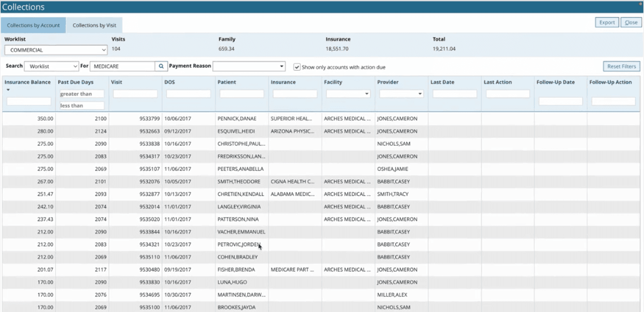This screenshot has width=644, height=312.
Task: Expand the Facility filter dropdown
Action: pos(347,94)
